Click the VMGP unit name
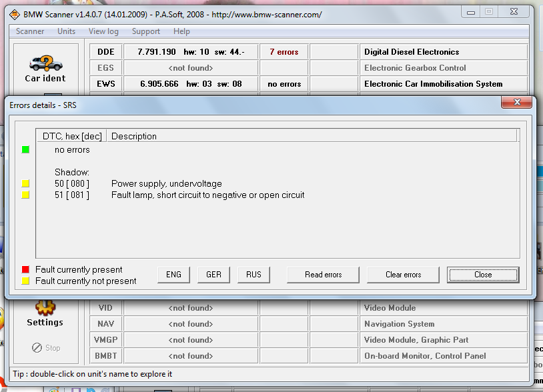 coord(106,340)
